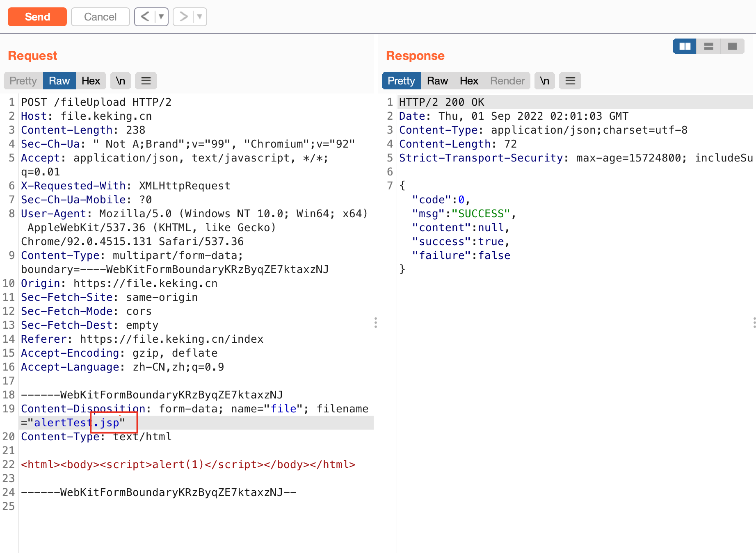Select the side-by-side layout view icon

(684, 46)
